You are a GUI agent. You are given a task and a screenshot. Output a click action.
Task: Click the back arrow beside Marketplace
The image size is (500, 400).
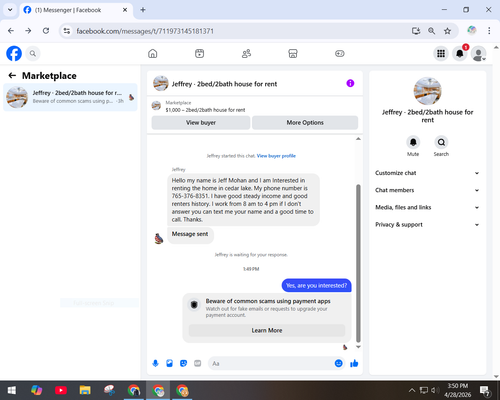(x=12, y=76)
